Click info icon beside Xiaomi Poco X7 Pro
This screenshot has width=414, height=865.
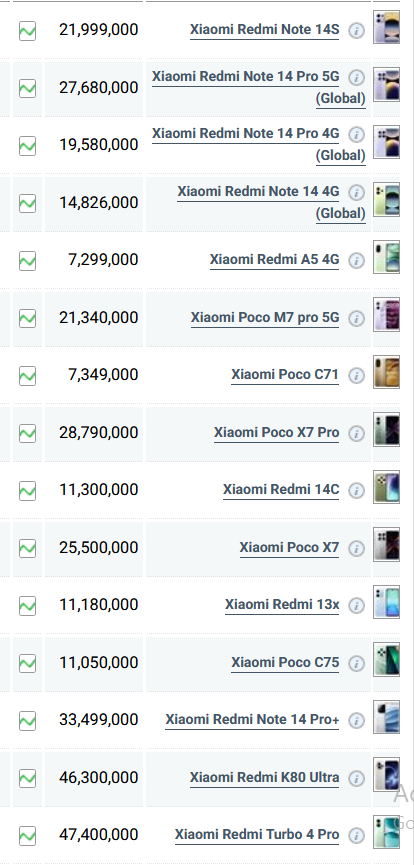[357, 434]
